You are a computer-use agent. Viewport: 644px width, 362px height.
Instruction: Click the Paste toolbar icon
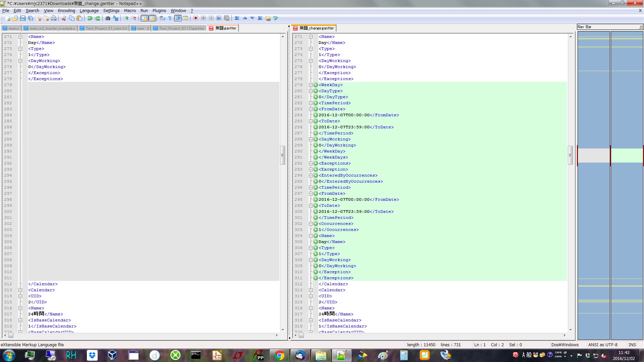[x=79, y=18]
